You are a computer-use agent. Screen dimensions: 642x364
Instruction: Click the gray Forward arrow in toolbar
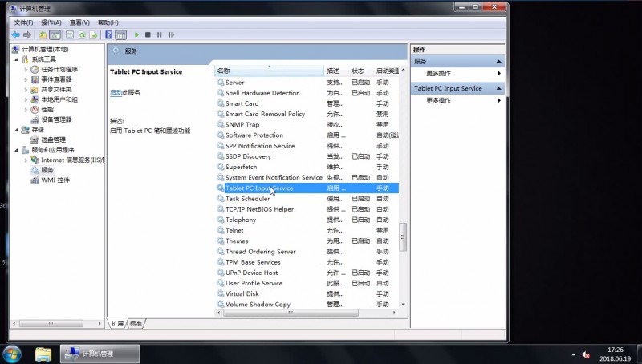[27, 35]
